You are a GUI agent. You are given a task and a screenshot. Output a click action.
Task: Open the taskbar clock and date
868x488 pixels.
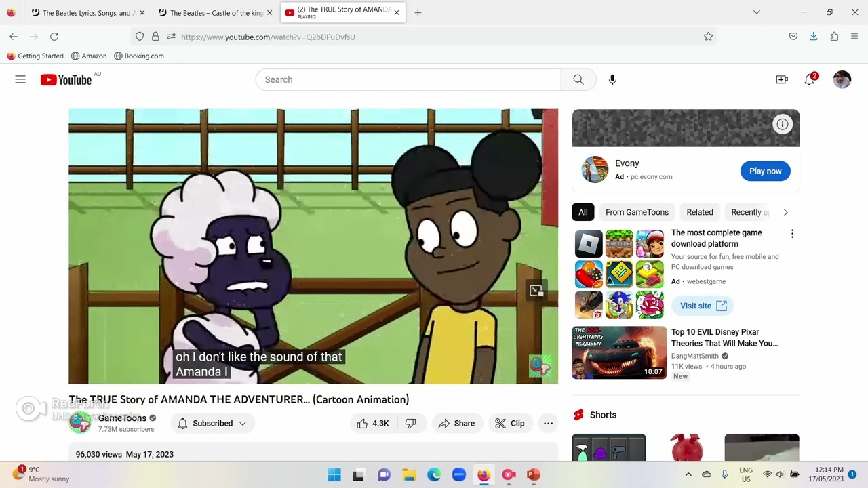[x=826, y=474]
